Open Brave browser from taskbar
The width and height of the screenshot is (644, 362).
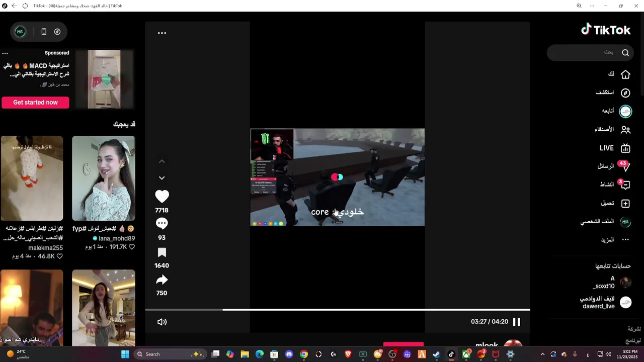click(x=348, y=354)
